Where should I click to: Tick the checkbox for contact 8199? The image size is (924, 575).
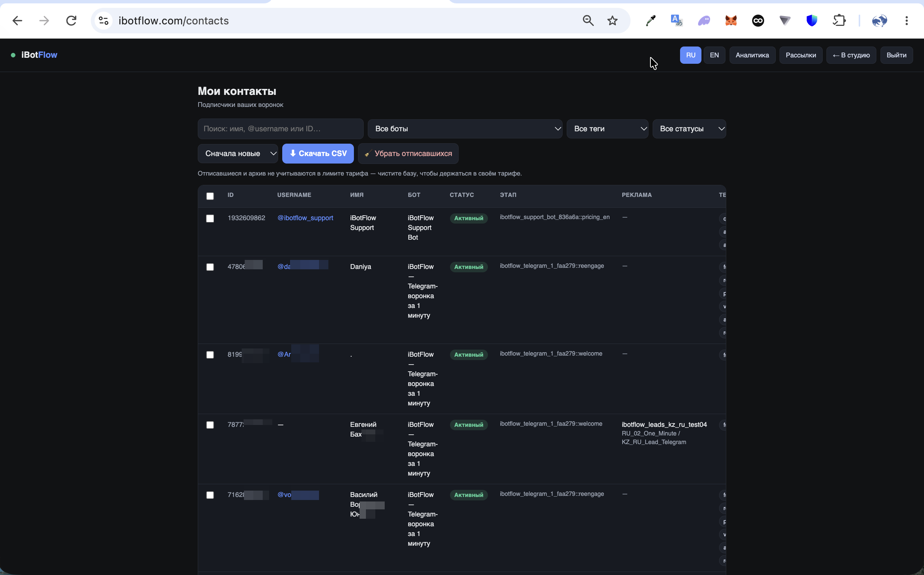[210, 355]
